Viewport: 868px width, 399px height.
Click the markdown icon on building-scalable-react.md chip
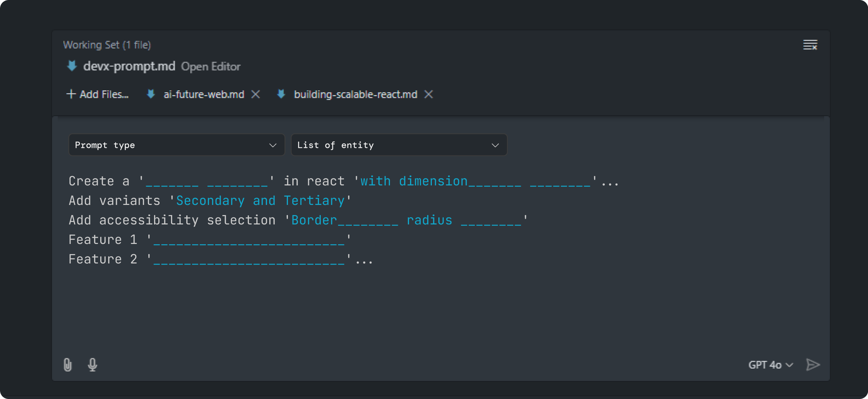281,94
